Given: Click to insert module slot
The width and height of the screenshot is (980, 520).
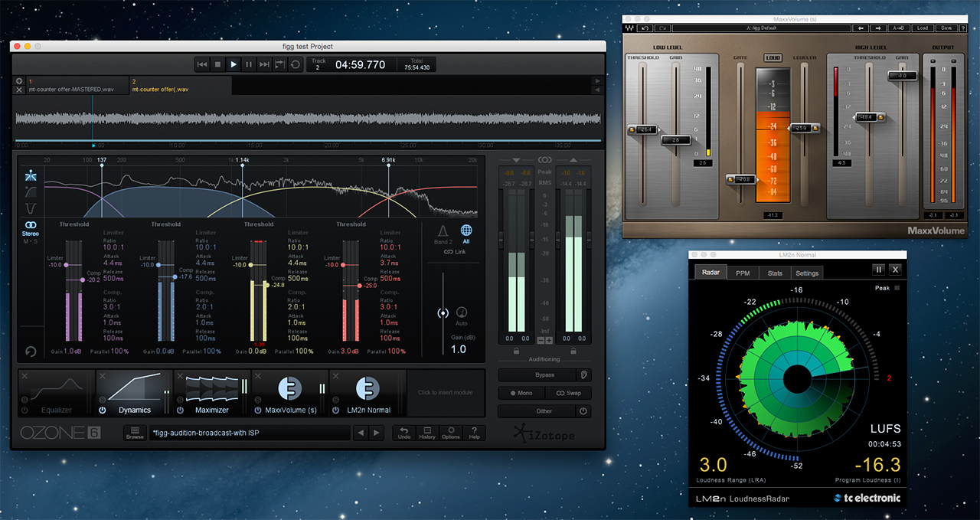Looking at the screenshot, I should click(x=446, y=393).
